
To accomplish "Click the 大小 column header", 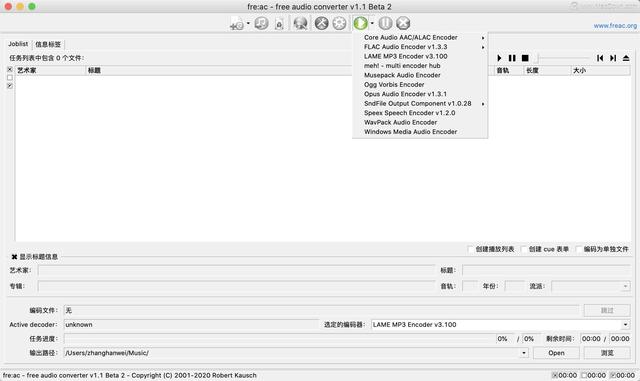I will point(600,70).
